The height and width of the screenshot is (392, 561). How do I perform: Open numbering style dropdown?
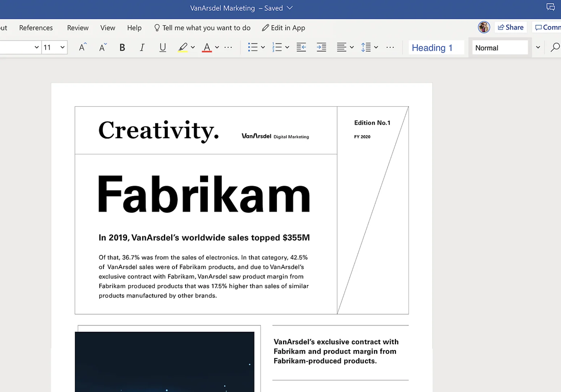pyautogui.click(x=287, y=47)
